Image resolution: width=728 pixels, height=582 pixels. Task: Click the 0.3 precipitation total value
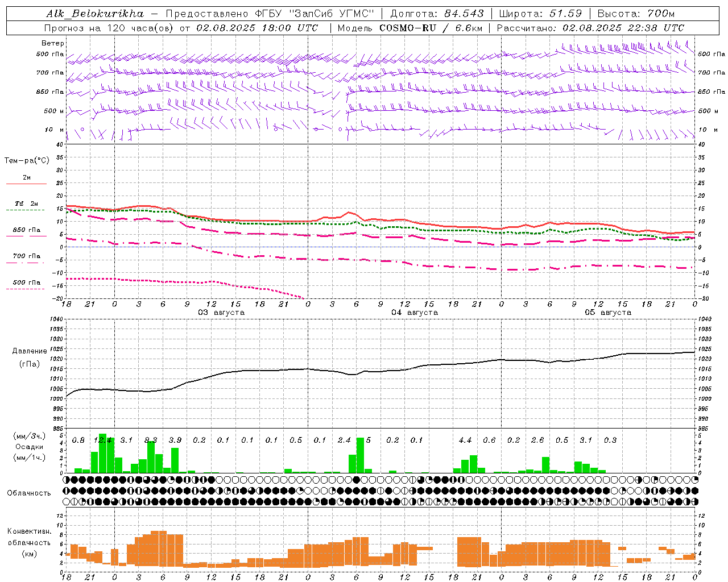pyautogui.click(x=610, y=440)
